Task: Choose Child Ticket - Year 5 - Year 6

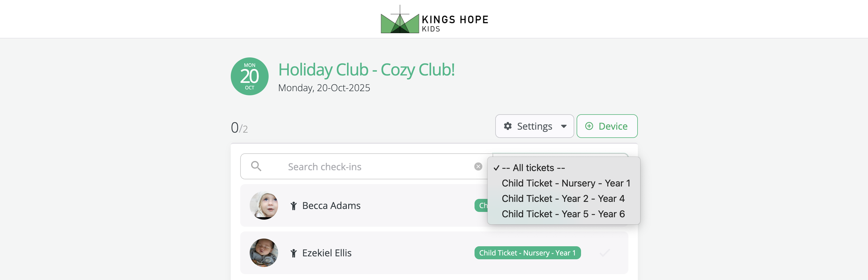Action: pos(563,214)
